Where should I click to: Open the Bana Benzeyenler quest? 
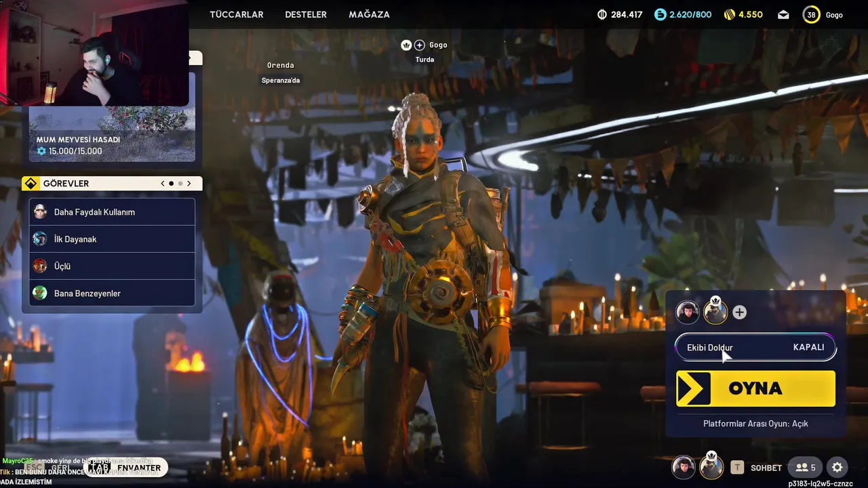point(112,293)
